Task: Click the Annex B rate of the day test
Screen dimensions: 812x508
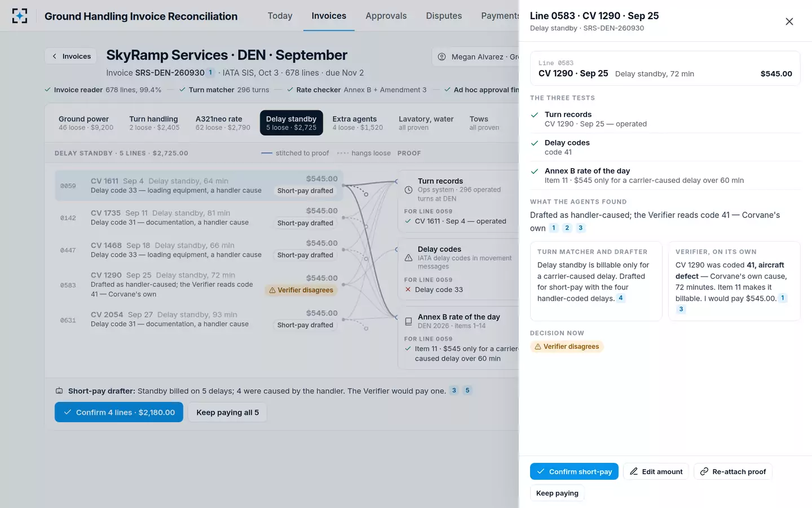Action: [x=665, y=175]
